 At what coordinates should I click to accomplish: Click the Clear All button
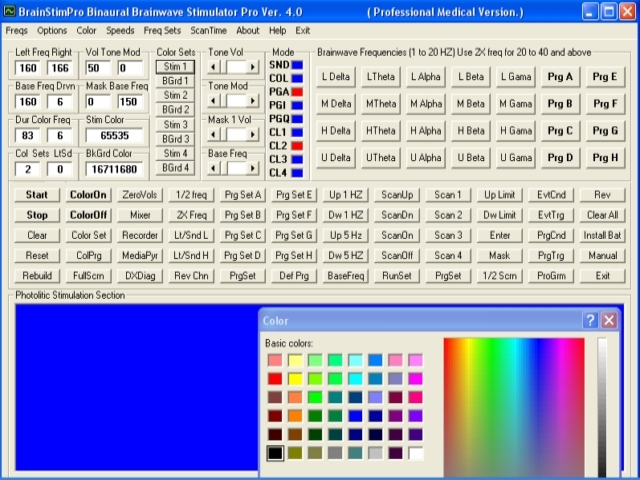(602, 215)
